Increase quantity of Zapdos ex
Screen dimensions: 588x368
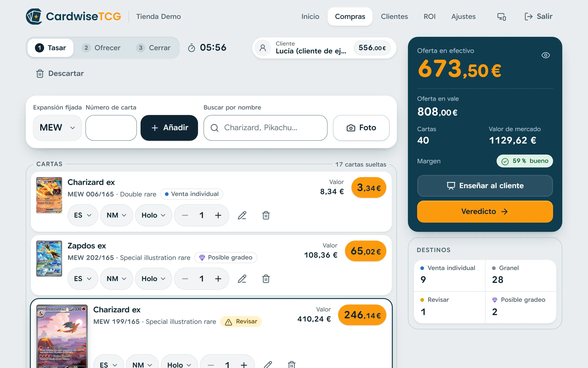(218, 279)
